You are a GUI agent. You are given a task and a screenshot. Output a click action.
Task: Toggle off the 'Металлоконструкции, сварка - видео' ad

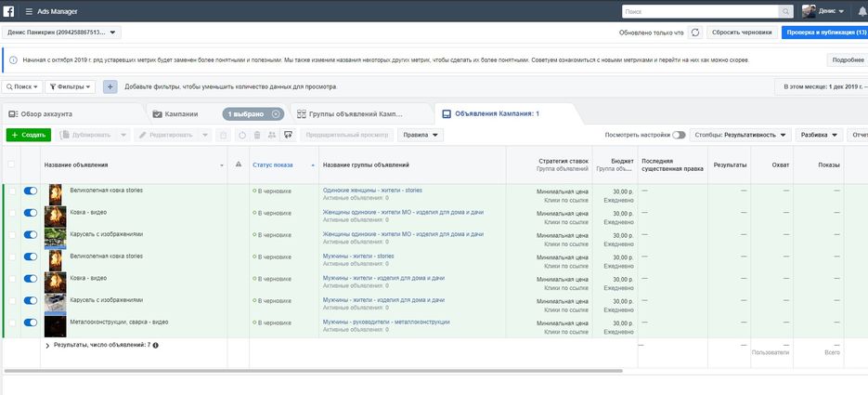tap(31, 323)
